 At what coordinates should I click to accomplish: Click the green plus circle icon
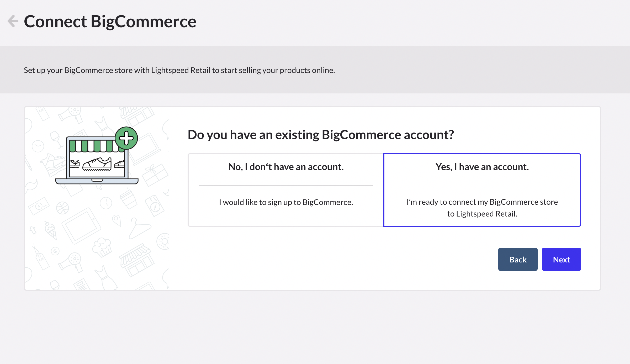point(126,138)
